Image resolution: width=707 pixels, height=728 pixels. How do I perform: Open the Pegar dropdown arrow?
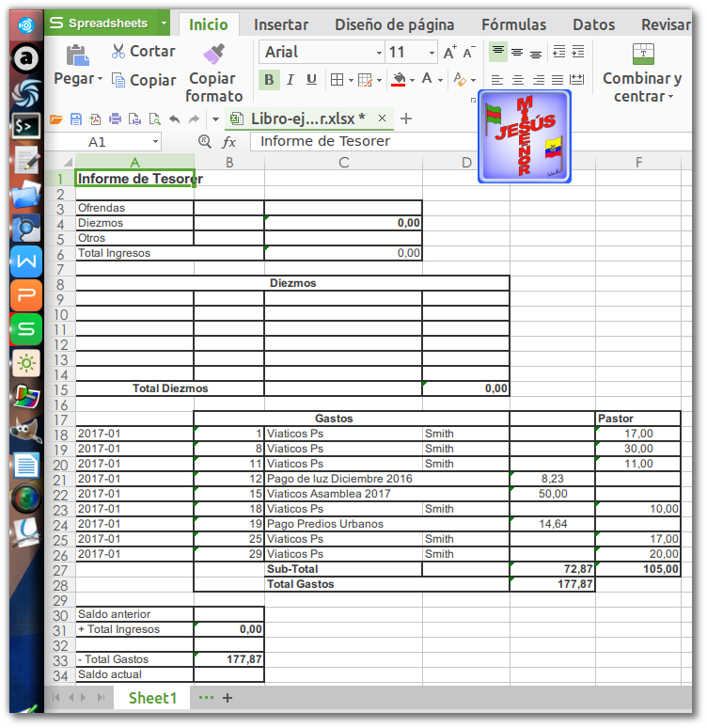[x=100, y=79]
